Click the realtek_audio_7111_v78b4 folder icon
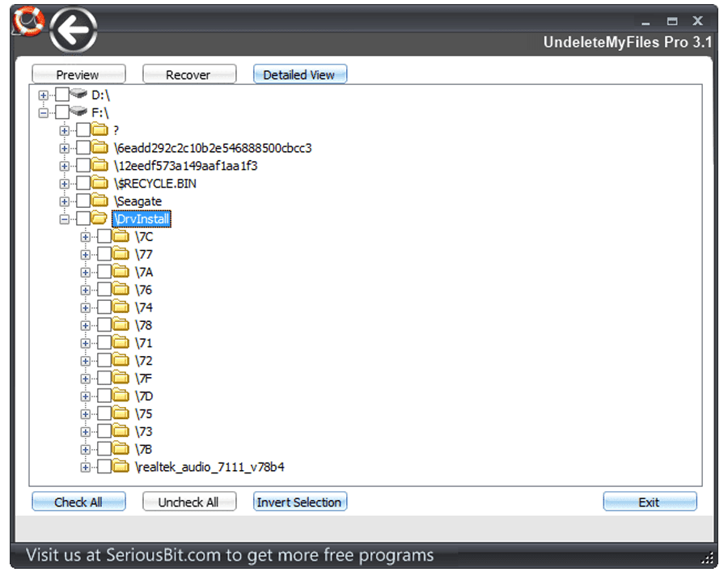Screen dimensions: 728x572 click(x=121, y=467)
